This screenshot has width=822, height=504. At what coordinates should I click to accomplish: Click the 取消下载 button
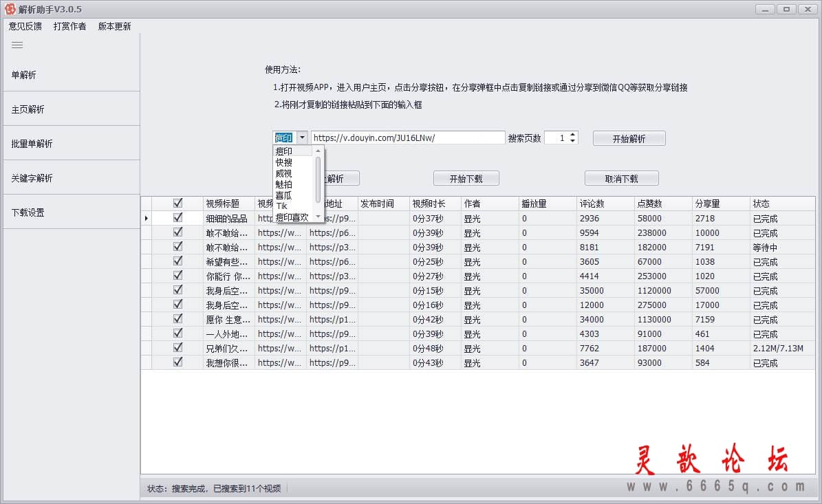[x=621, y=179]
